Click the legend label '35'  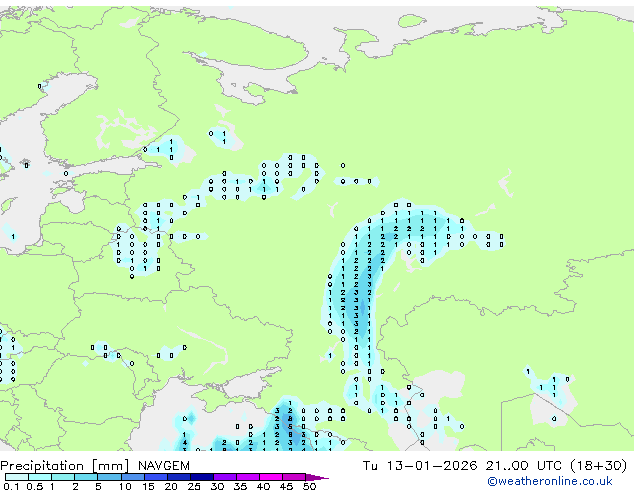[240, 486]
